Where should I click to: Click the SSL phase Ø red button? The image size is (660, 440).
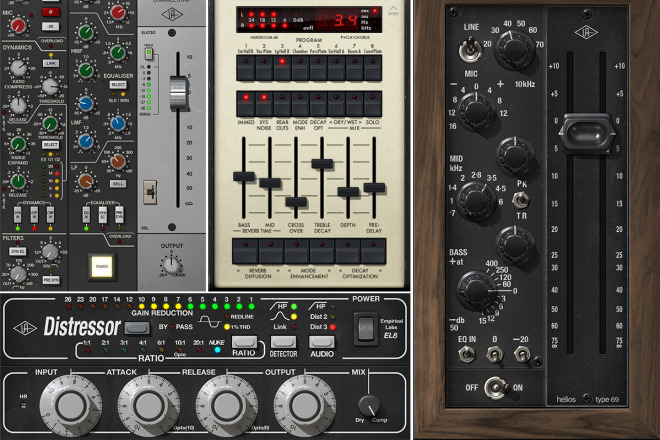point(50,12)
